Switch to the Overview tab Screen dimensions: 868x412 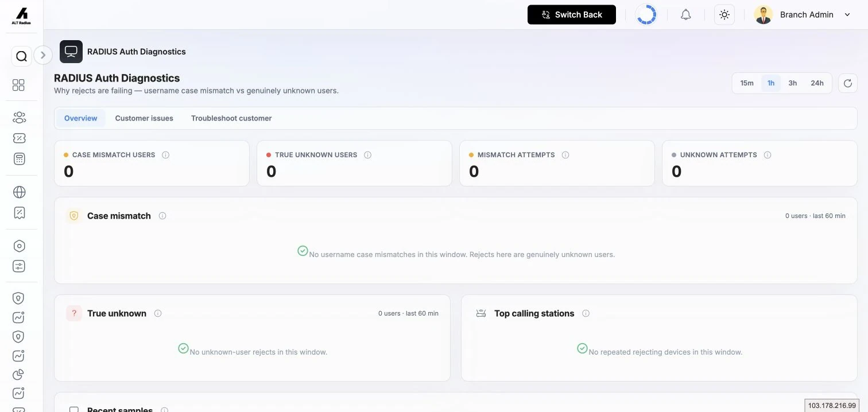tap(81, 118)
